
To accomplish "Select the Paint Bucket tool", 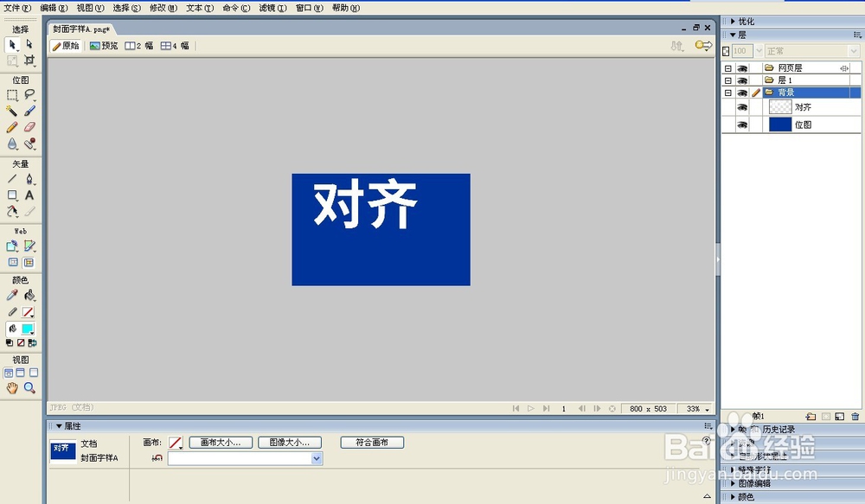I will coord(29,295).
